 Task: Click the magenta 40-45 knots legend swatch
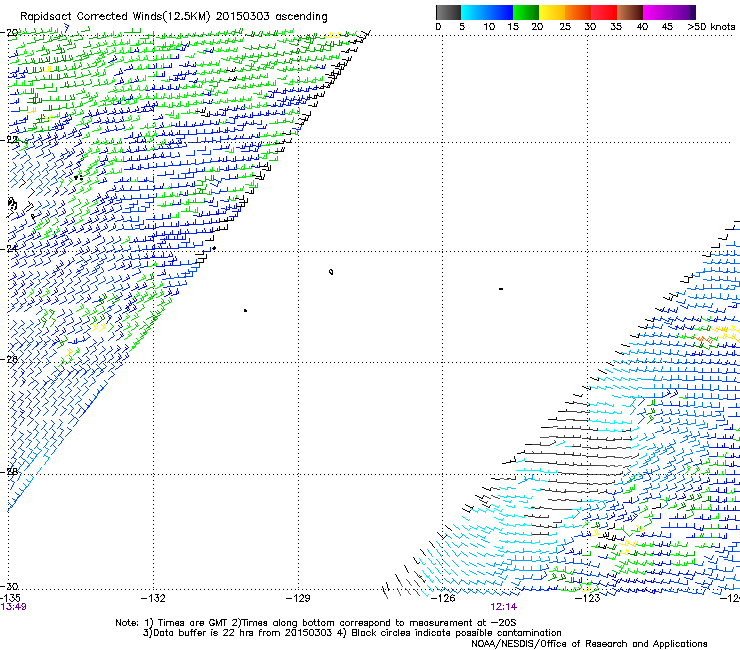coord(656,12)
